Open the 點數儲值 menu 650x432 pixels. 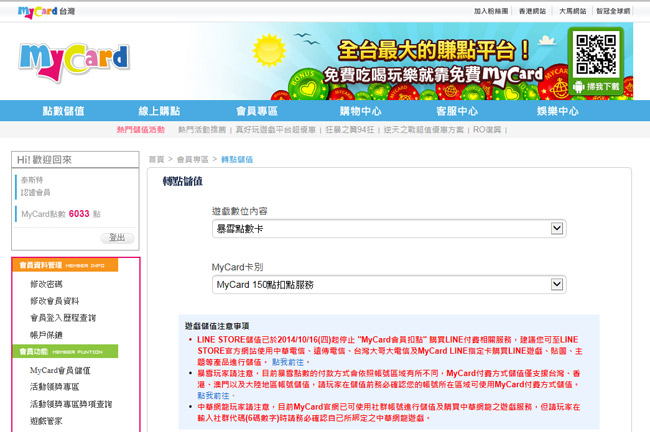click(x=63, y=111)
